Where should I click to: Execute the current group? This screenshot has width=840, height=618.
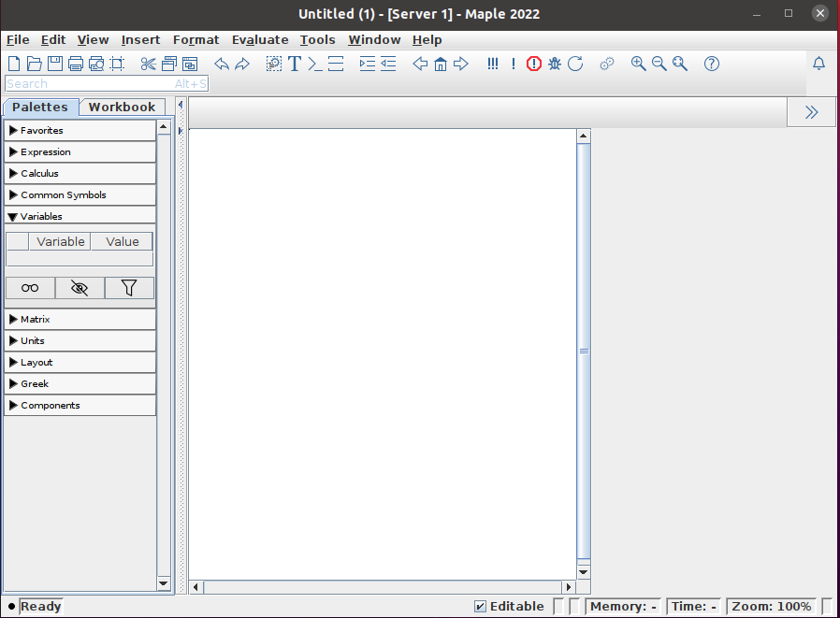[513, 64]
